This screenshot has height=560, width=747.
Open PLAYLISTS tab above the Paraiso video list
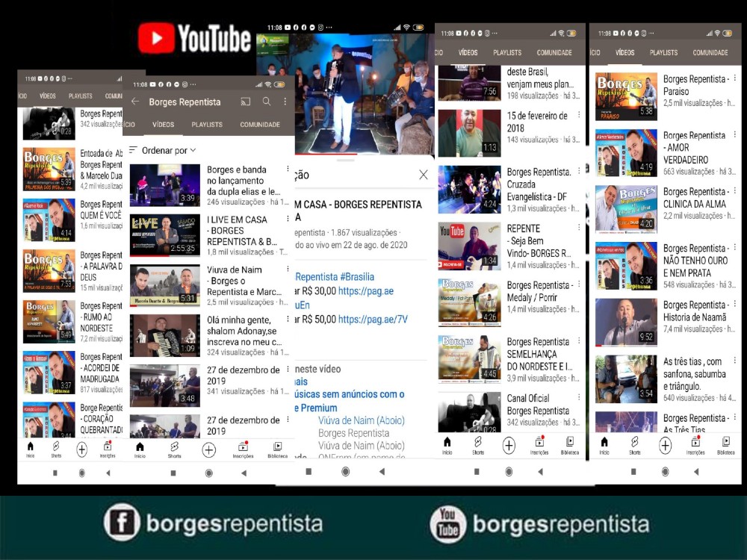(x=663, y=52)
